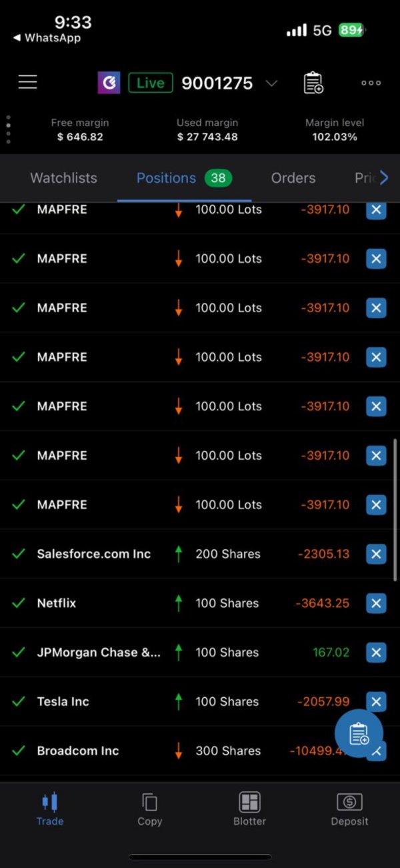Switch to the Orders tab

coord(293,178)
